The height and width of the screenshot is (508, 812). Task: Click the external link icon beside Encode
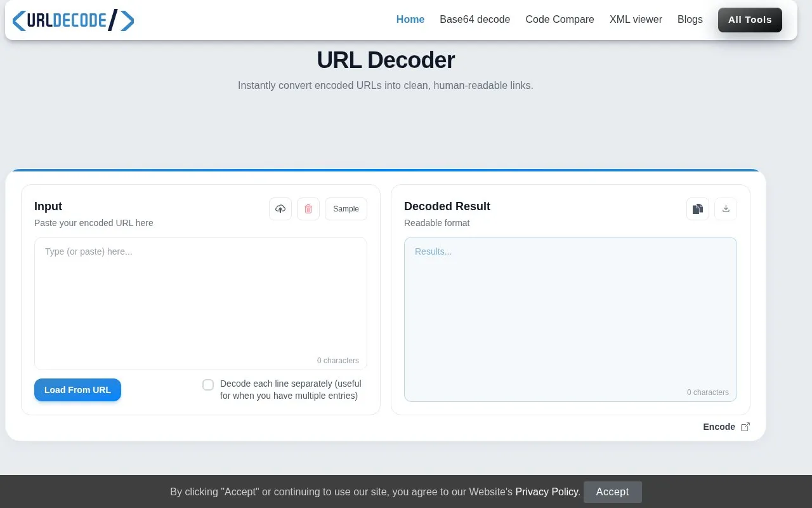coord(745,427)
